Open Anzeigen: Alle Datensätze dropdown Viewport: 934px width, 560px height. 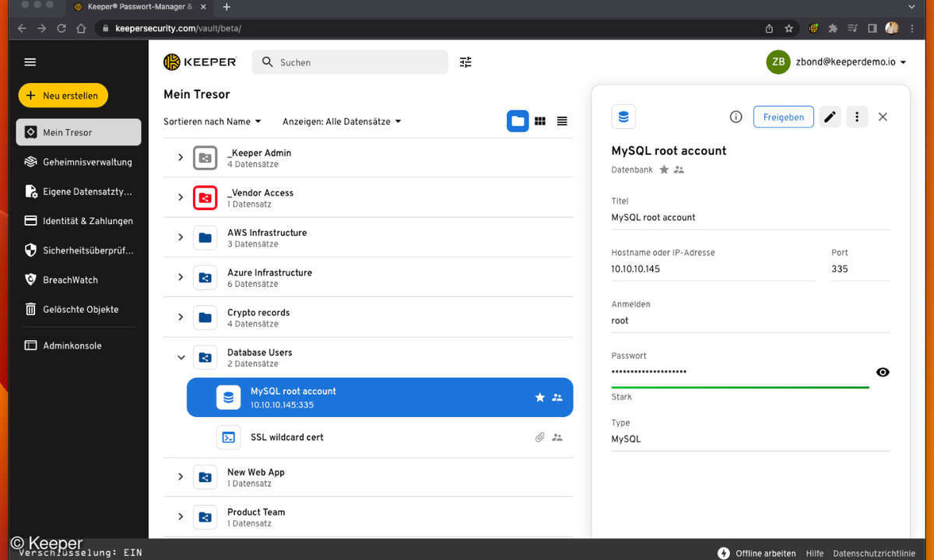(342, 121)
